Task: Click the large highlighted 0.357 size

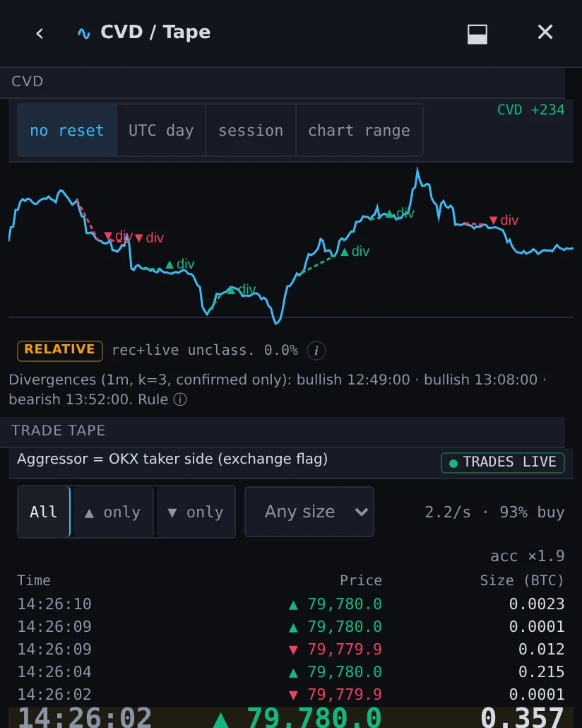Action: click(x=522, y=717)
